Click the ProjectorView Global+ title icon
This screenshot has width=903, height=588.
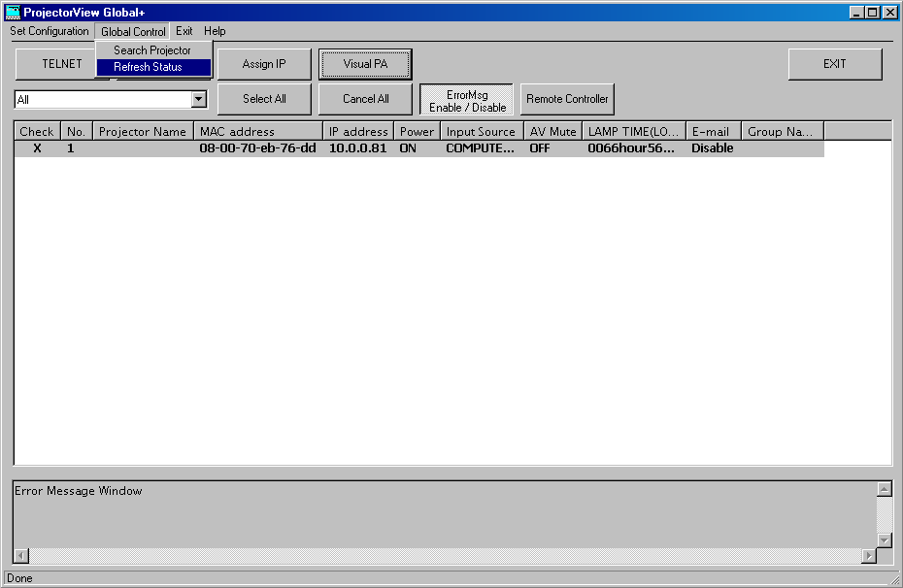[13, 12]
